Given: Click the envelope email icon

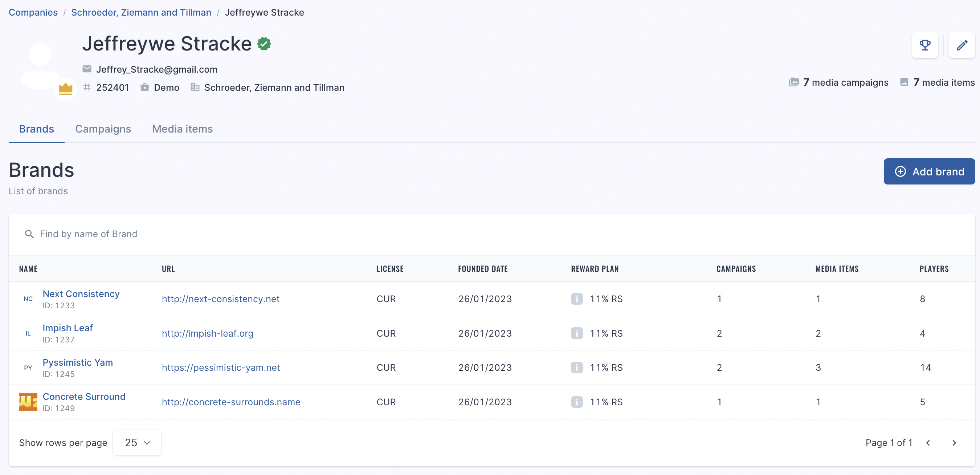Looking at the screenshot, I should (x=87, y=69).
